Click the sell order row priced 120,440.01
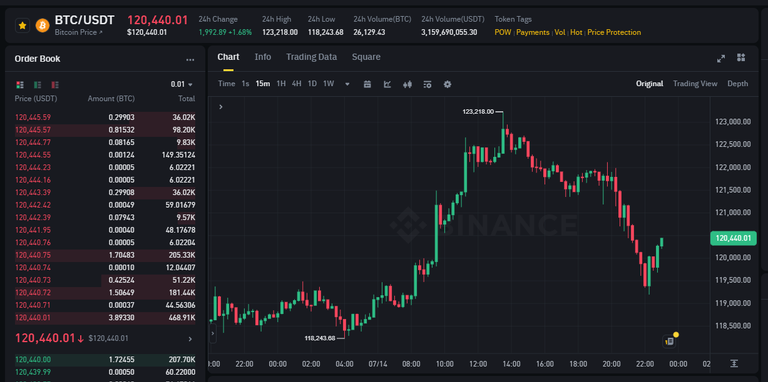 (x=105, y=318)
